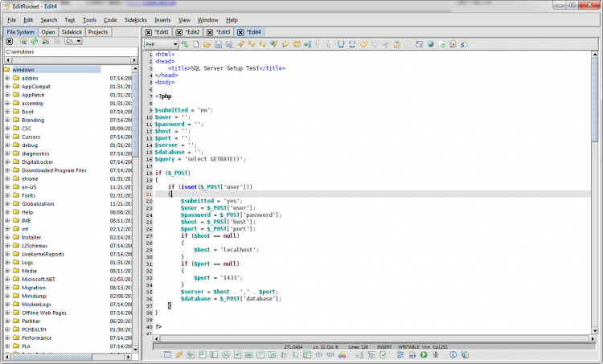Image resolution: width=603 pixels, height=364 pixels.
Task: Switch to the Edit3 editor tab
Action: 223,32
